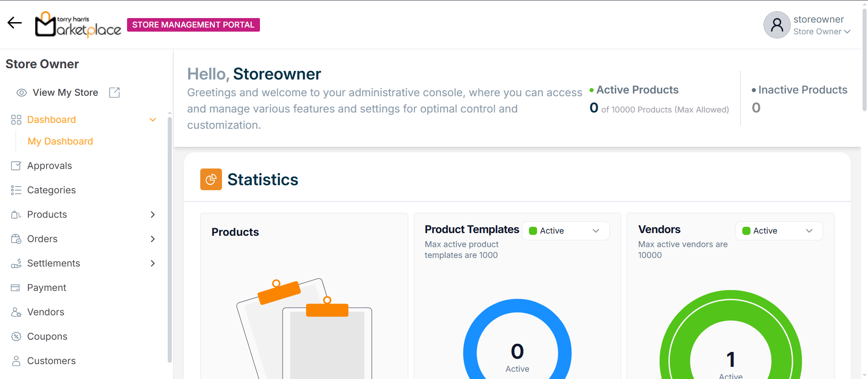Click the Approvals sidebar icon
868x379 pixels.
16,166
